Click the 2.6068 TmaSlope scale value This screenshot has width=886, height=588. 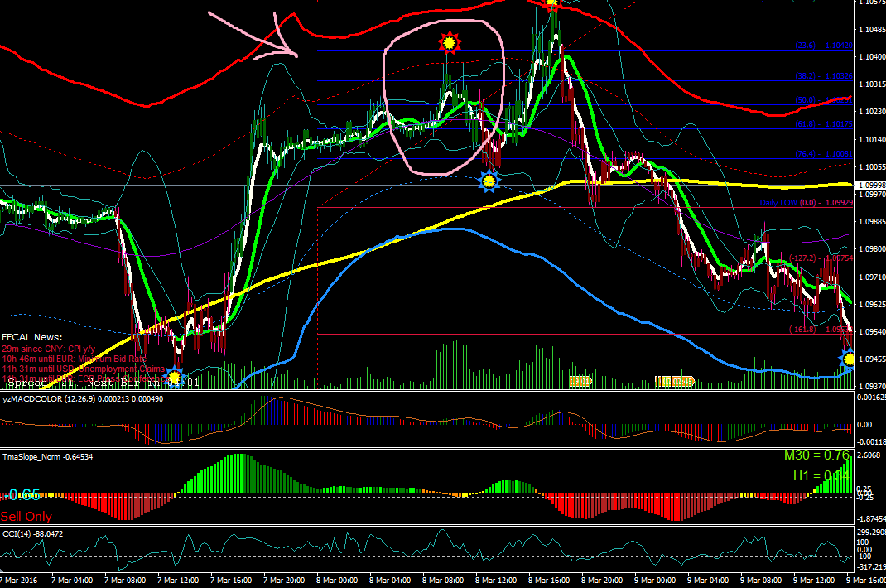click(869, 455)
